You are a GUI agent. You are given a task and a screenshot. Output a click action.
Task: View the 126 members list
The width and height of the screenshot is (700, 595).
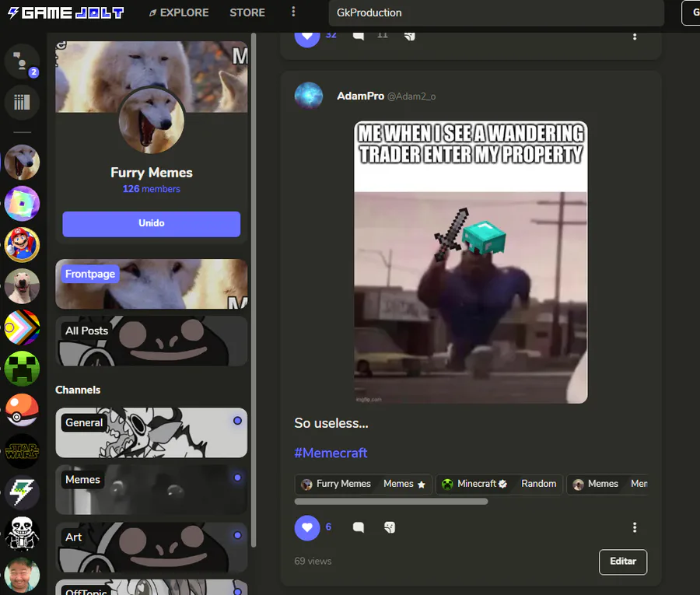coord(152,189)
